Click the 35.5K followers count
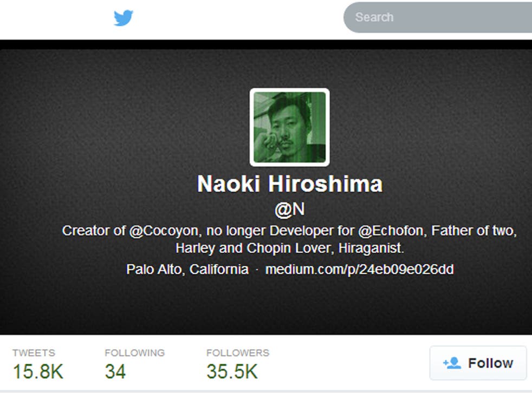Viewport: 532px width, 393px height. (232, 372)
